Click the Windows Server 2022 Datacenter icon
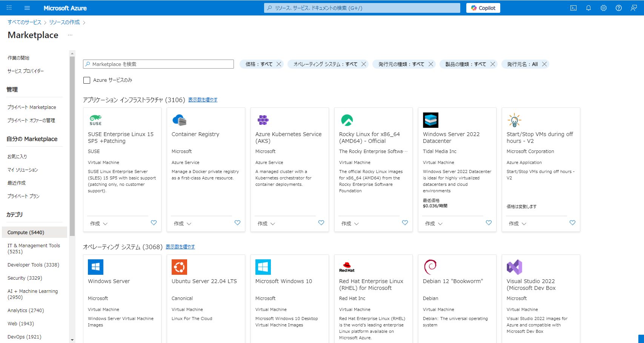This screenshot has height=343, width=644. tap(430, 120)
